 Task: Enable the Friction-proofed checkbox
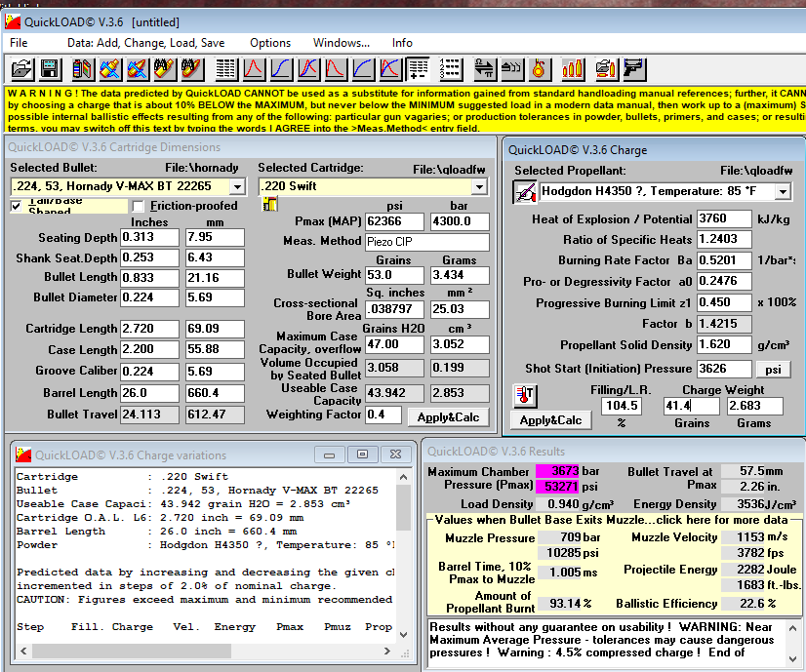tap(138, 206)
